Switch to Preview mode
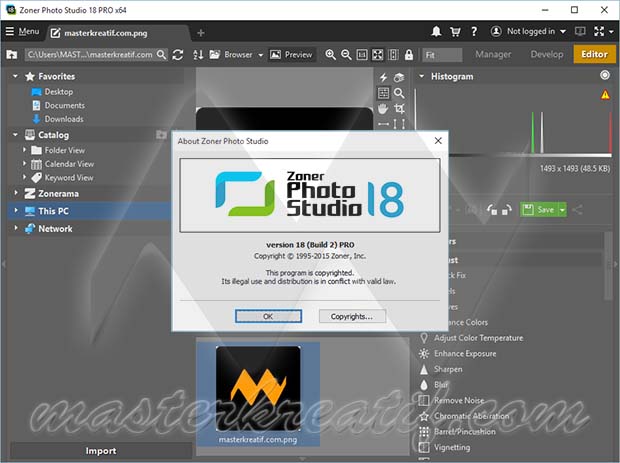This screenshot has height=463, width=620. coord(292,55)
